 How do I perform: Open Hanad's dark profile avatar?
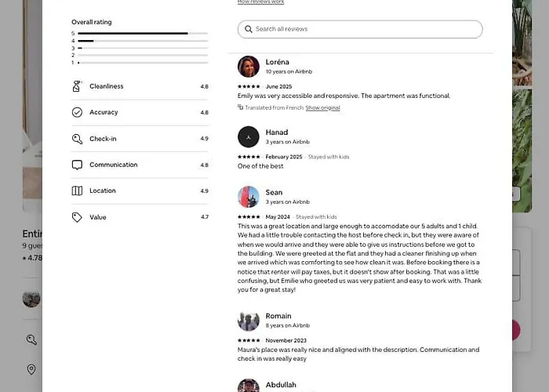point(249,137)
